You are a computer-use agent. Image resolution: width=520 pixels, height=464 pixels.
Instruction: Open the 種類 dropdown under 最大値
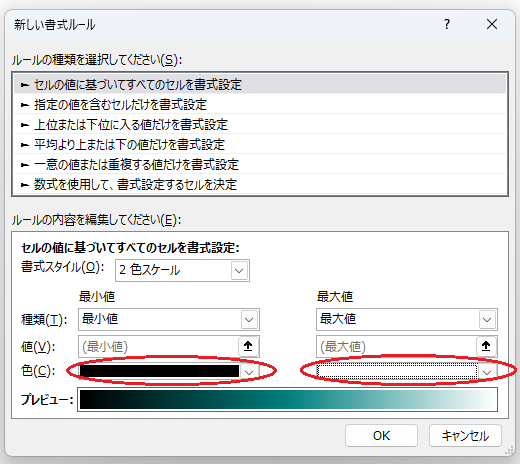[x=407, y=319]
